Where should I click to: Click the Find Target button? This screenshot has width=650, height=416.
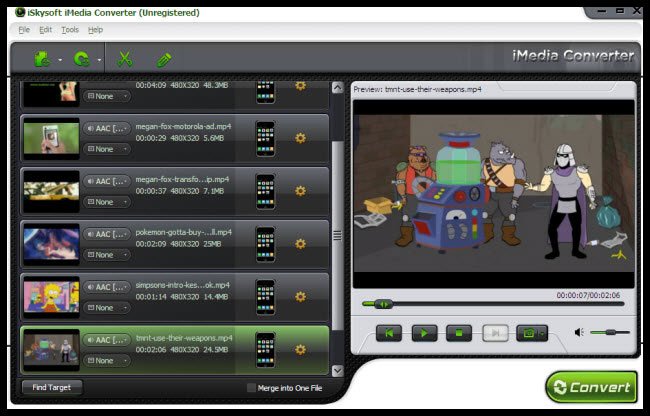(x=52, y=387)
